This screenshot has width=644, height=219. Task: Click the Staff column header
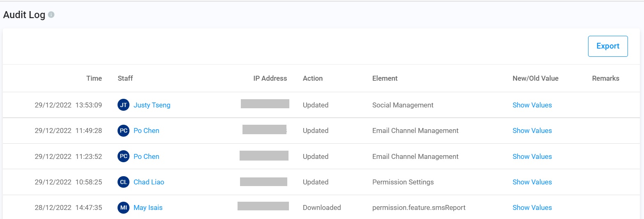coord(125,78)
